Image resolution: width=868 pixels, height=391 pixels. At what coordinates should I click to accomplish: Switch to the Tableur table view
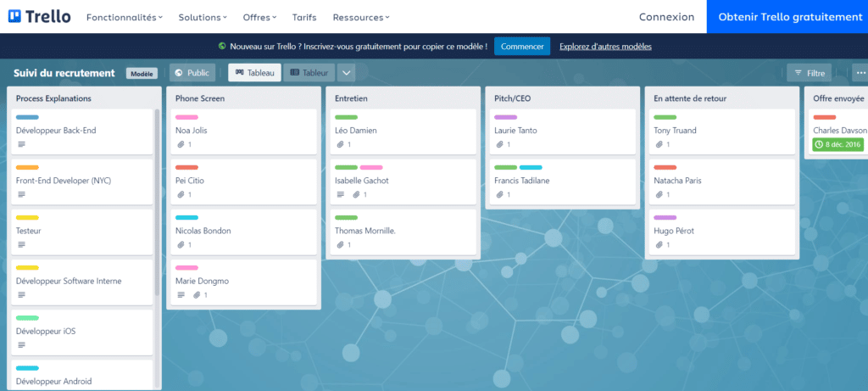309,73
